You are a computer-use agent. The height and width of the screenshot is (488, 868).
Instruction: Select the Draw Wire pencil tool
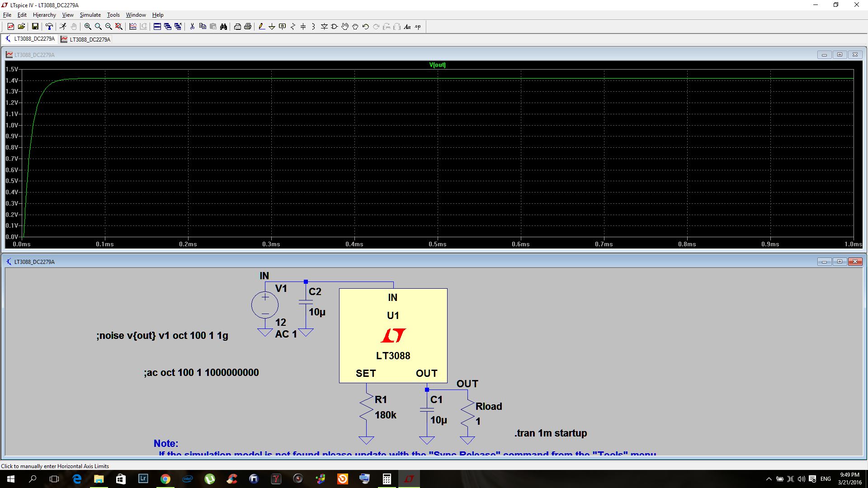(262, 27)
